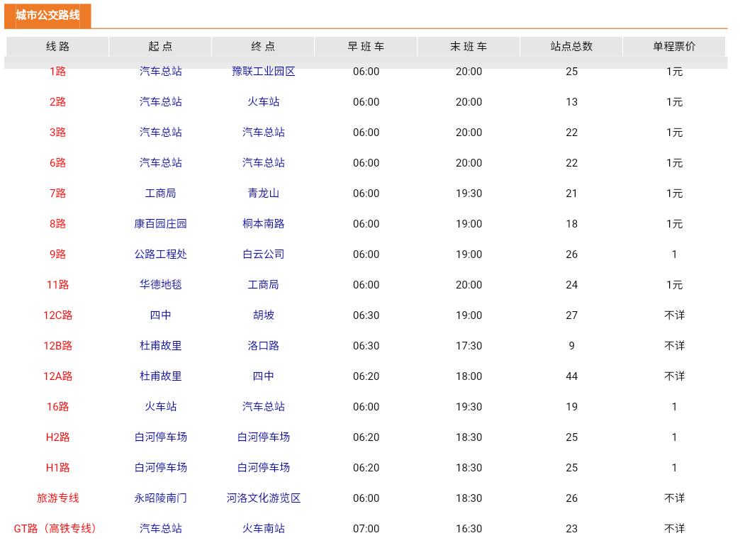
Task: Open route 2路 details
Action: (57, 102)
